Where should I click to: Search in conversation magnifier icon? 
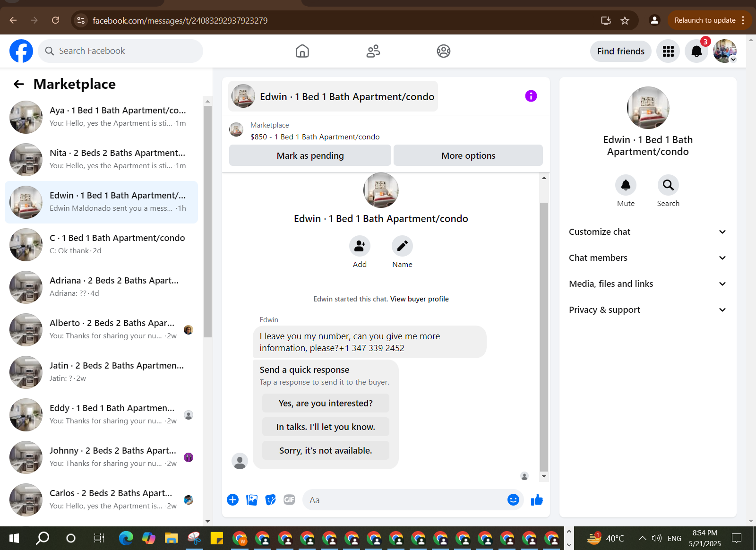pyautogui.click(x=668, y=185)
